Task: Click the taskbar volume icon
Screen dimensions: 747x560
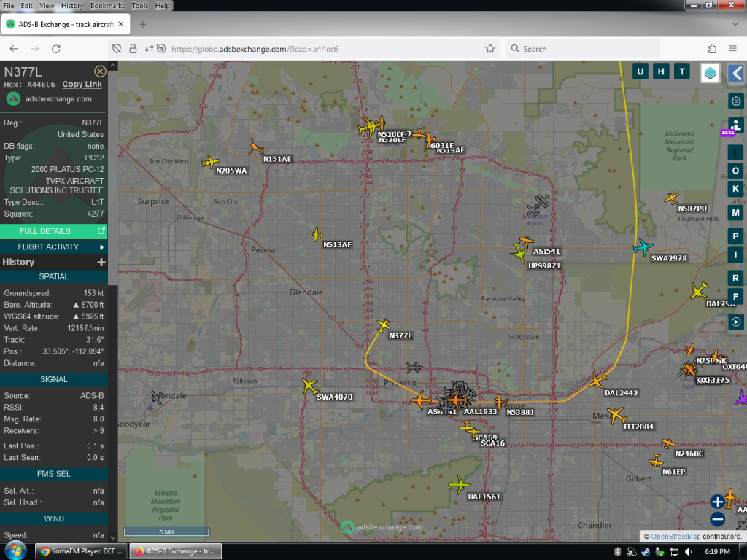Action: (x=687, y=551)
